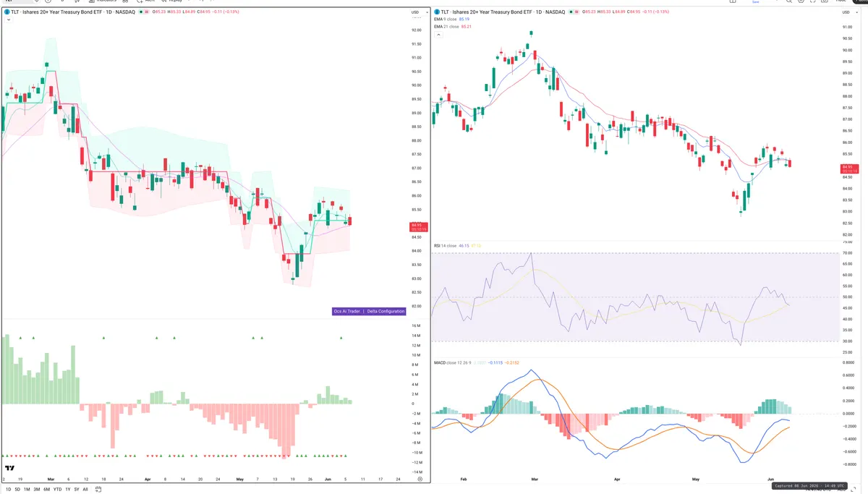Image resolution: width=868 pixels, height=494 pixels.
Task: Select the 1D time range
Action: pyautogui.click(x=9, y=490)
